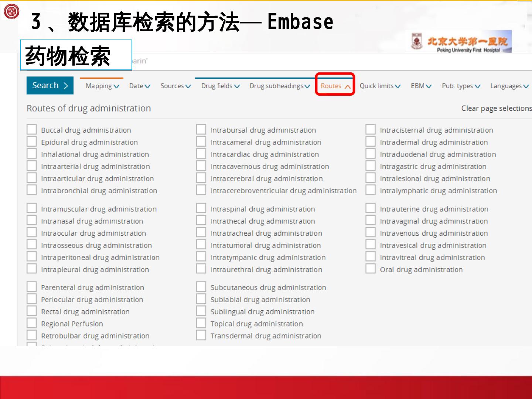Expand the Languages dropdown
Image resolution: width=532 pixels, height=399 pixels.
[509, 86]
